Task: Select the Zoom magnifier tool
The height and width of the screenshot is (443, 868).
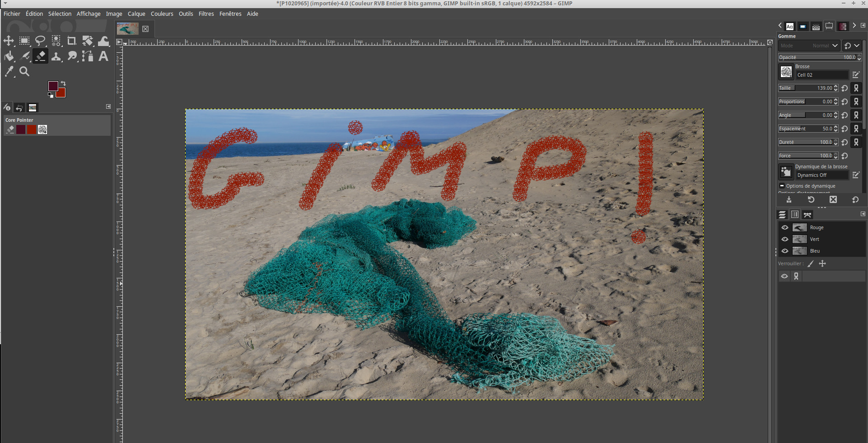Action: [24, 71]
